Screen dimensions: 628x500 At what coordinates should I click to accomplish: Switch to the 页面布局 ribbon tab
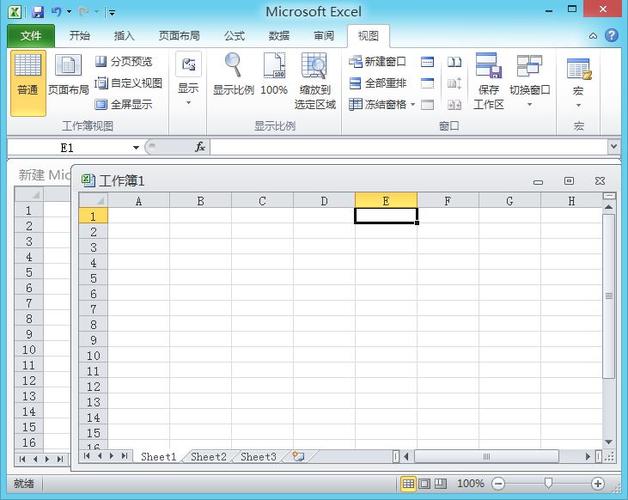(179, 36)
